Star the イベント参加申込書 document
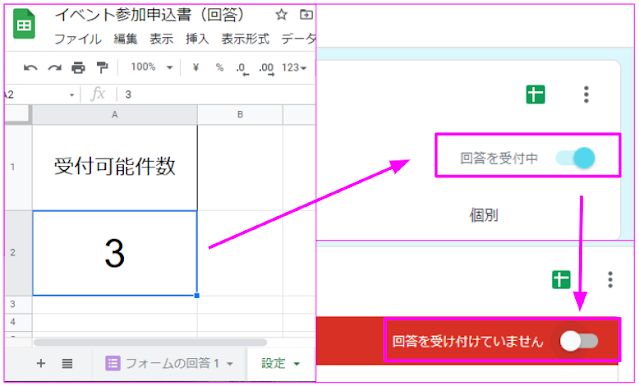Viewport: 639px width, 386px height. coord(281,15)
